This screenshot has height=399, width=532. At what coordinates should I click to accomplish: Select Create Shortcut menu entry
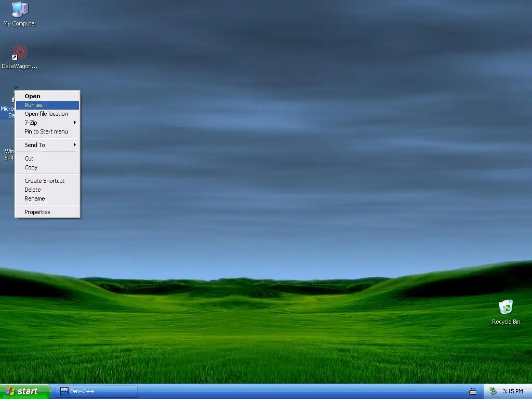[x=47, y=181]
